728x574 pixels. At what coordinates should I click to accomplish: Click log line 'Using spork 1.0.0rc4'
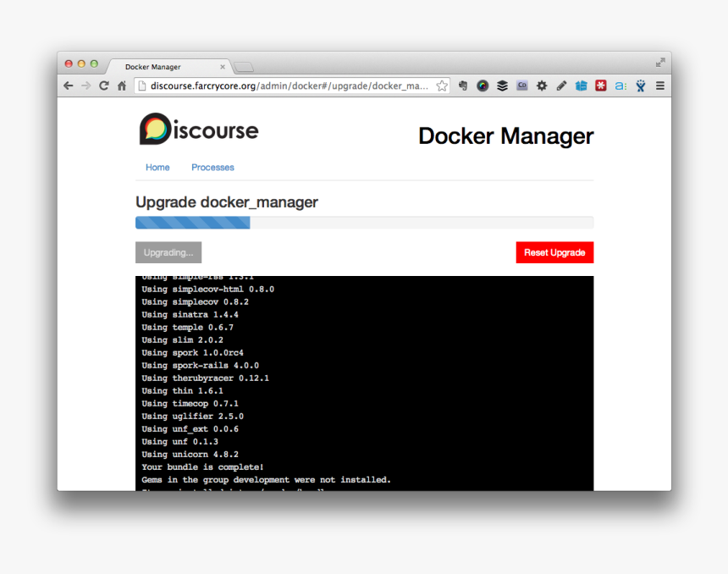pyautogui.click(x=193, y=353)
